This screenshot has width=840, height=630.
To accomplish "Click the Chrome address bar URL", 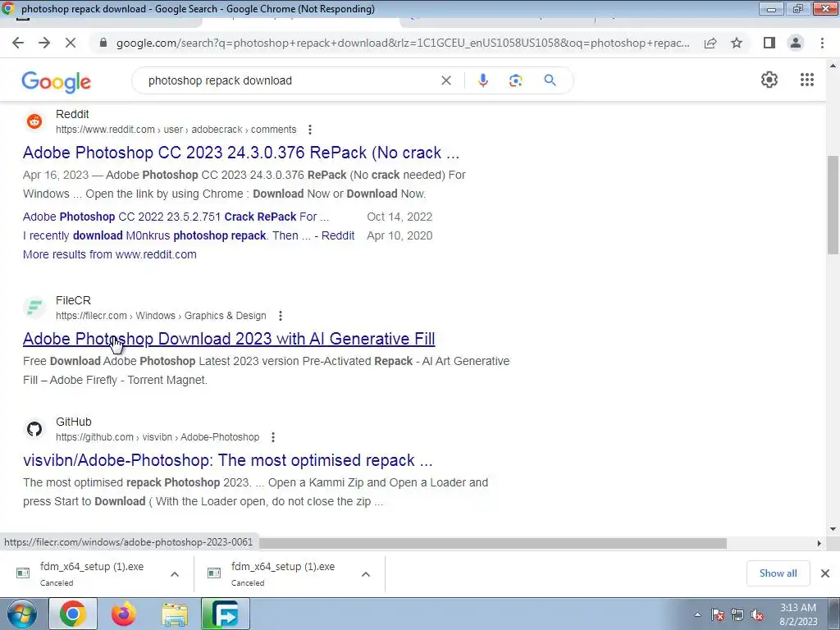I will pyautogui.click(x=403, y=43).
